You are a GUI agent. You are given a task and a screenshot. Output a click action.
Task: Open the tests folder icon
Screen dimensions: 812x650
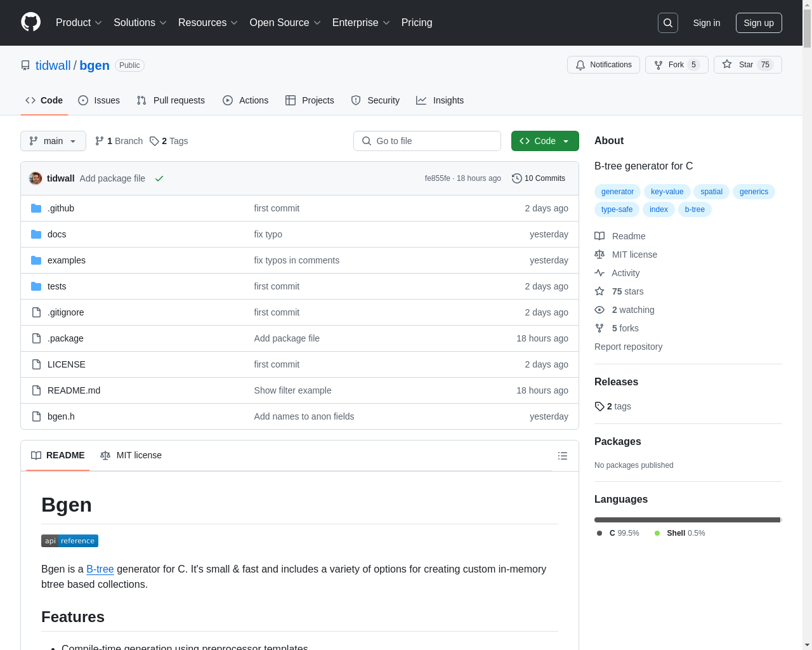coord(36,286)
